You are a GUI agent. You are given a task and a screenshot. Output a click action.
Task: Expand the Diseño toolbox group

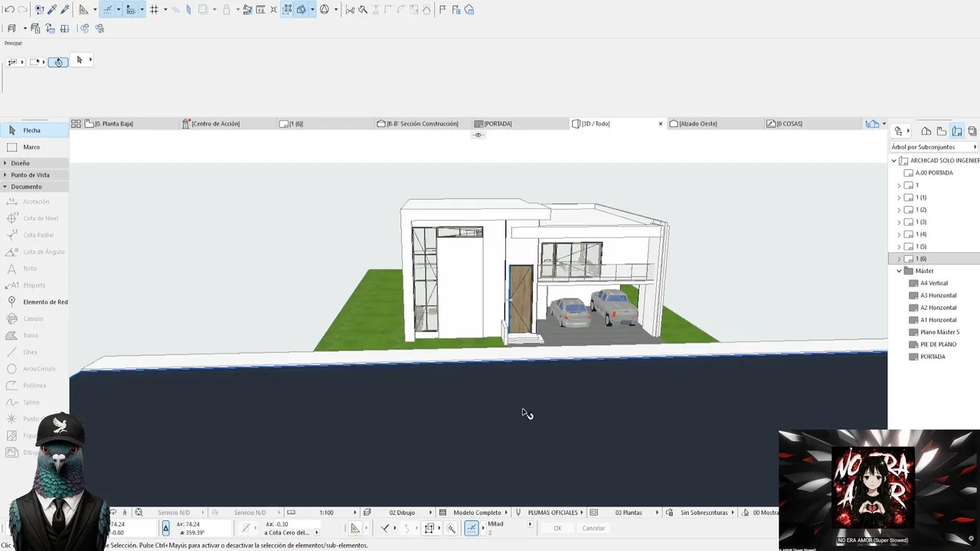point(34,163)
